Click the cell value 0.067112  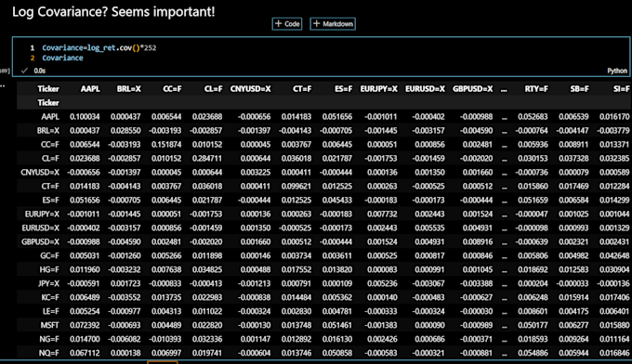click(x=85, y=353)
